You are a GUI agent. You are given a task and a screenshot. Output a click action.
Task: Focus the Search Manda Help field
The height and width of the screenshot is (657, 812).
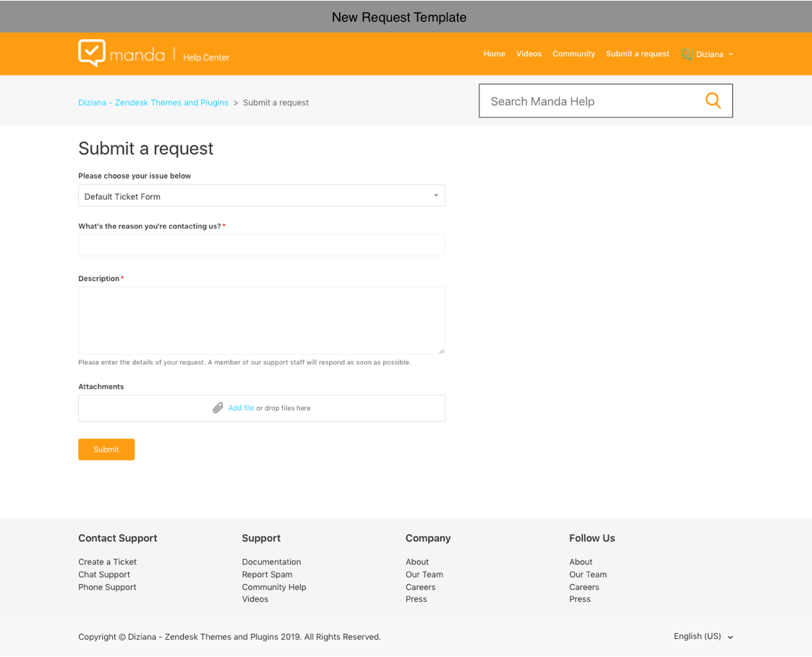(x=593, y=101)
